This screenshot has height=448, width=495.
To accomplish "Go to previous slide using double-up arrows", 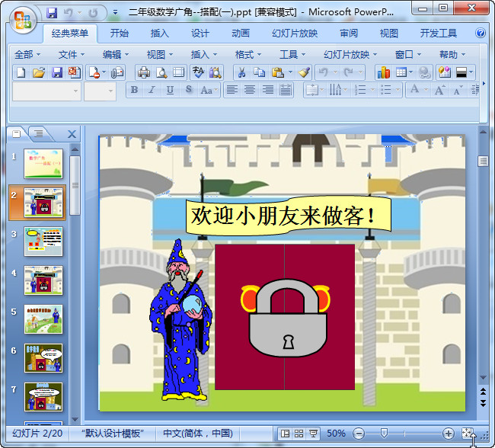I will point(483,392).
